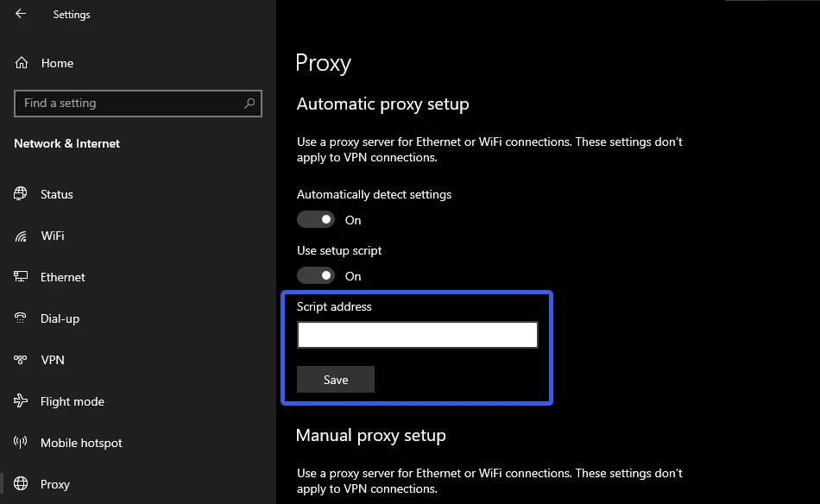The width and height of the screenshot is (820, 504).
Task: Select the Dial-up icon in sidebar
Action: coord(22,318)
